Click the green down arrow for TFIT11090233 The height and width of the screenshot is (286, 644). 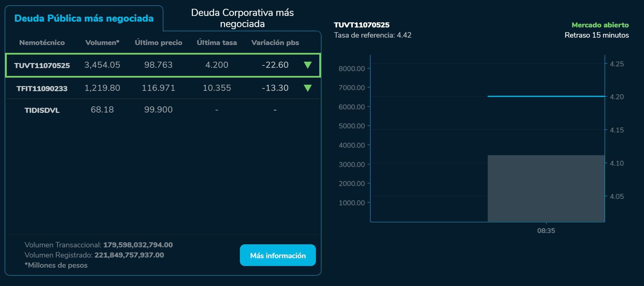[x=308, y=88]
